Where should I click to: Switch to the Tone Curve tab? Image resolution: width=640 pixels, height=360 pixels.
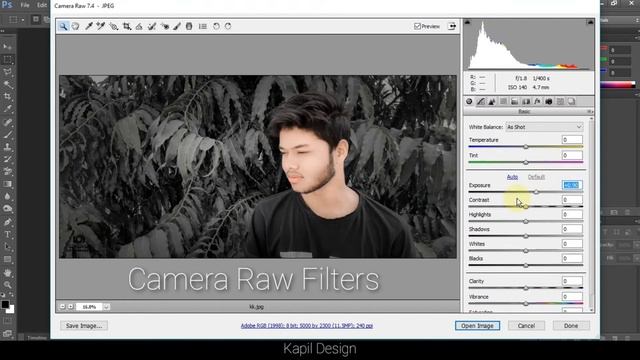point(481,102)
